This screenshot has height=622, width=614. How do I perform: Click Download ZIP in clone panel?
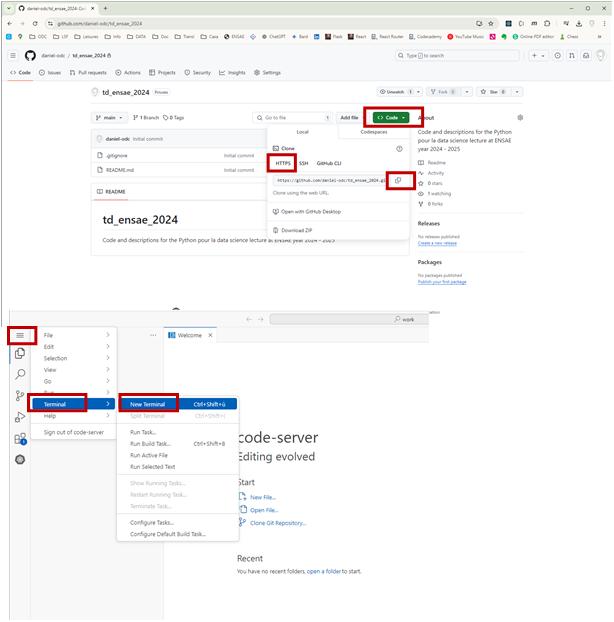tap(292, 230)
